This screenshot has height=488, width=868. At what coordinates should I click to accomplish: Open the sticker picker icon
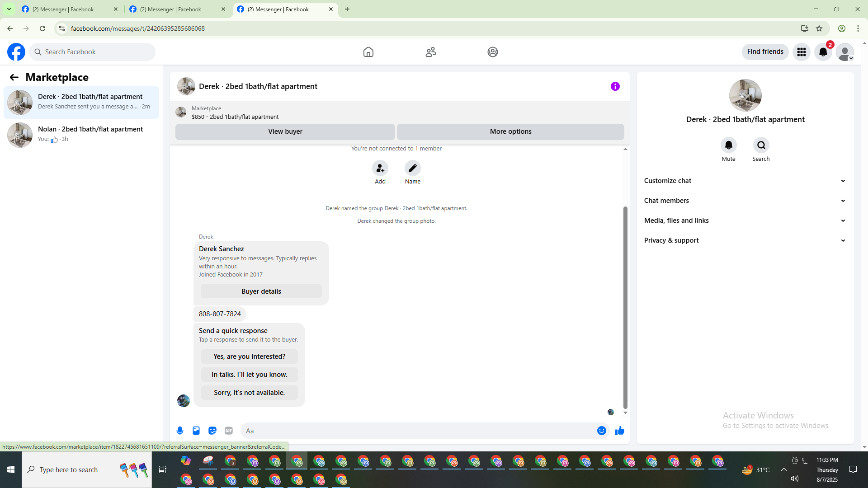pyautogui.click(x=212, y=431)
